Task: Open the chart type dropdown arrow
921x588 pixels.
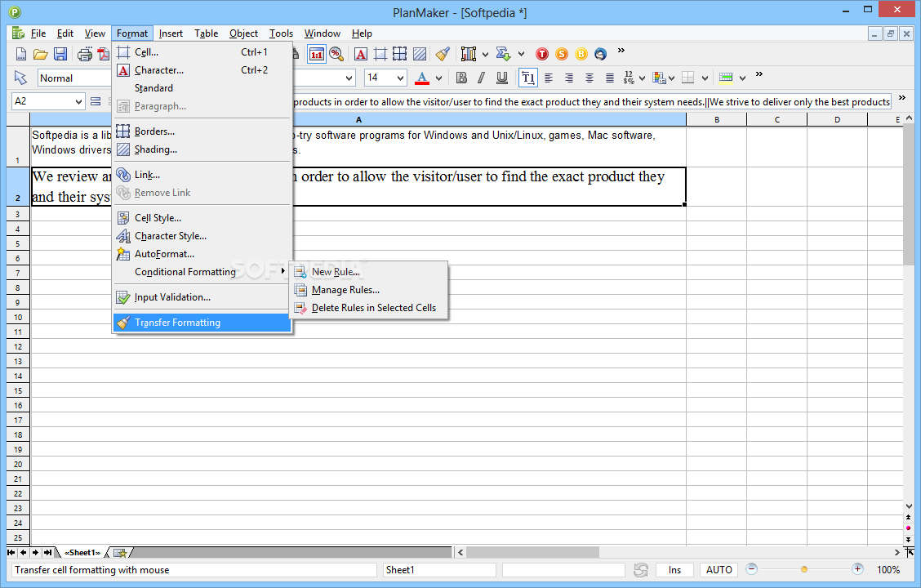Action: coord(485,55)
